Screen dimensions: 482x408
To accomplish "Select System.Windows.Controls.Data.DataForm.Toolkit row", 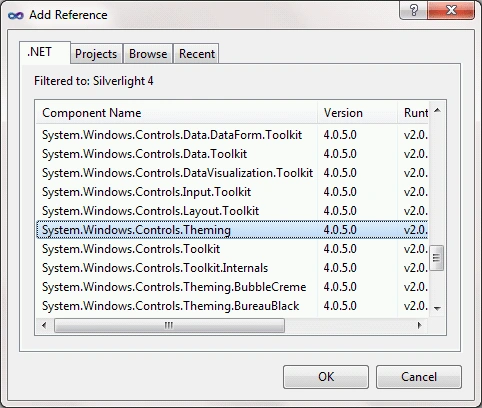I will 232,135.
